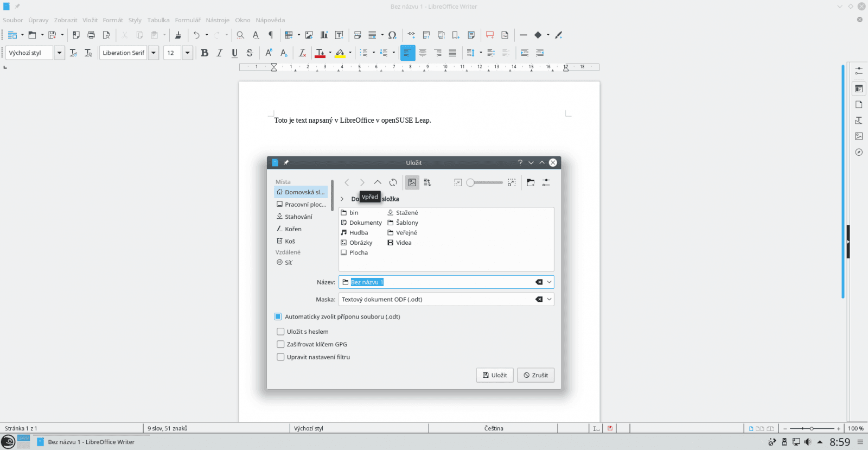Click the undo icon in Writer toolbar
This screenshot has height=450, width=868.
click(x=196, y=35)
